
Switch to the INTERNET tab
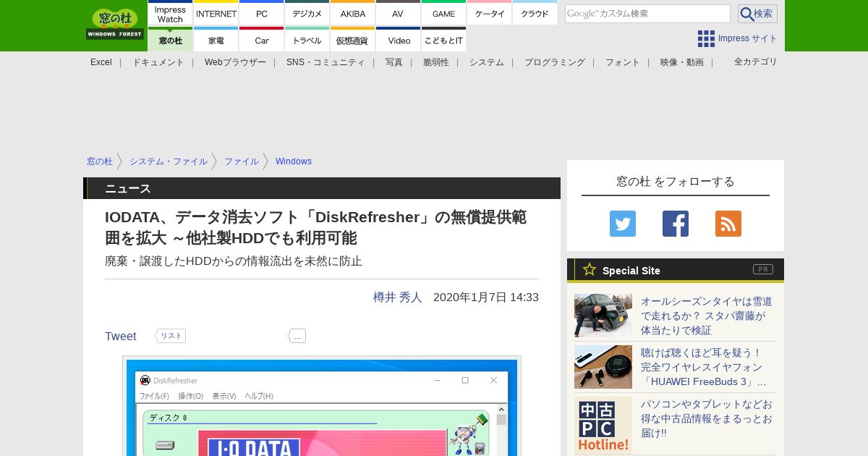pos(216,14)
